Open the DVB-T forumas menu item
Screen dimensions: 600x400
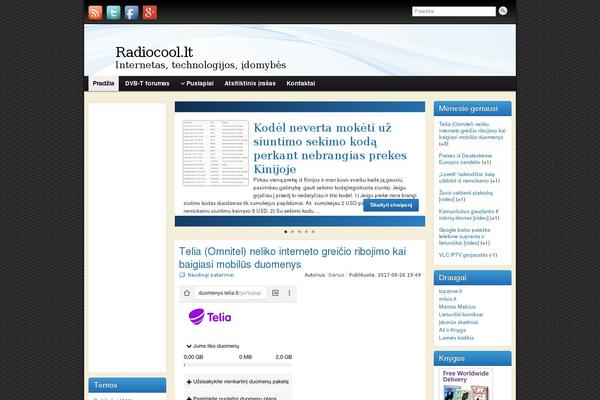(x=147, y=83)
